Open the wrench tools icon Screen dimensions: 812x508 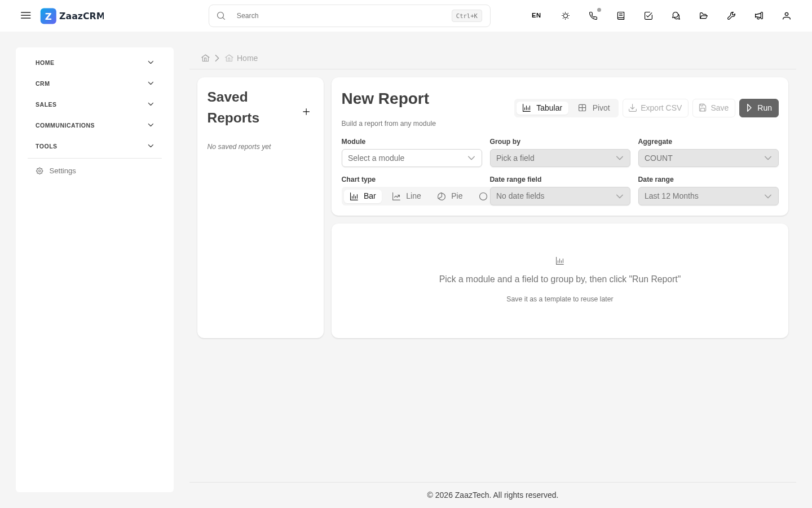731,16
